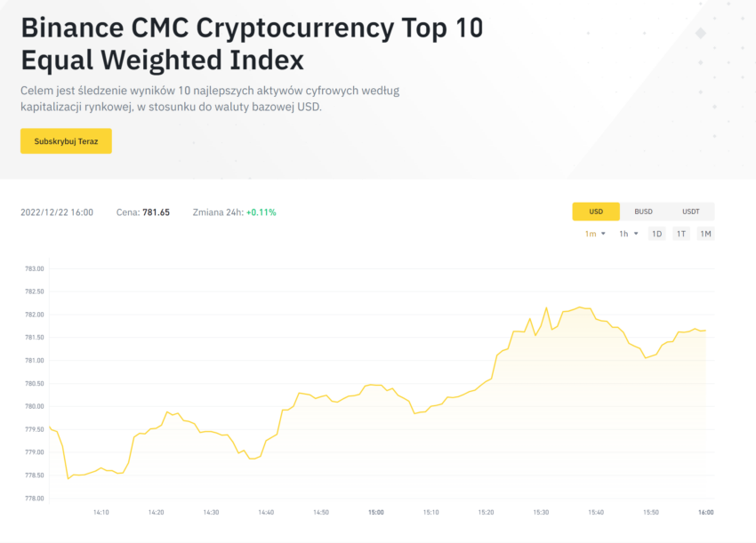Click the +0.11% 24h change value

261,212
